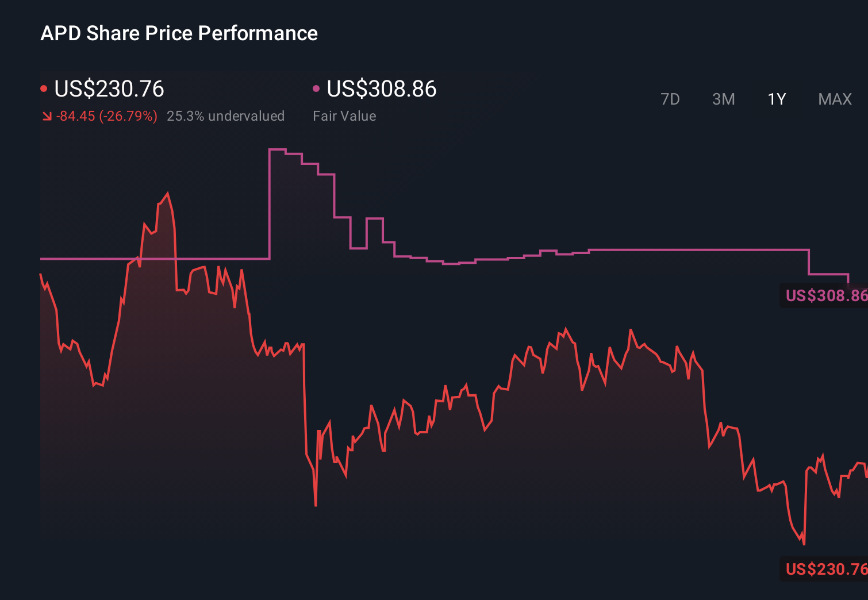Click the US$230.76 share price tag
The height and width of the screenshot is (600, 868).
click(826, 570)
